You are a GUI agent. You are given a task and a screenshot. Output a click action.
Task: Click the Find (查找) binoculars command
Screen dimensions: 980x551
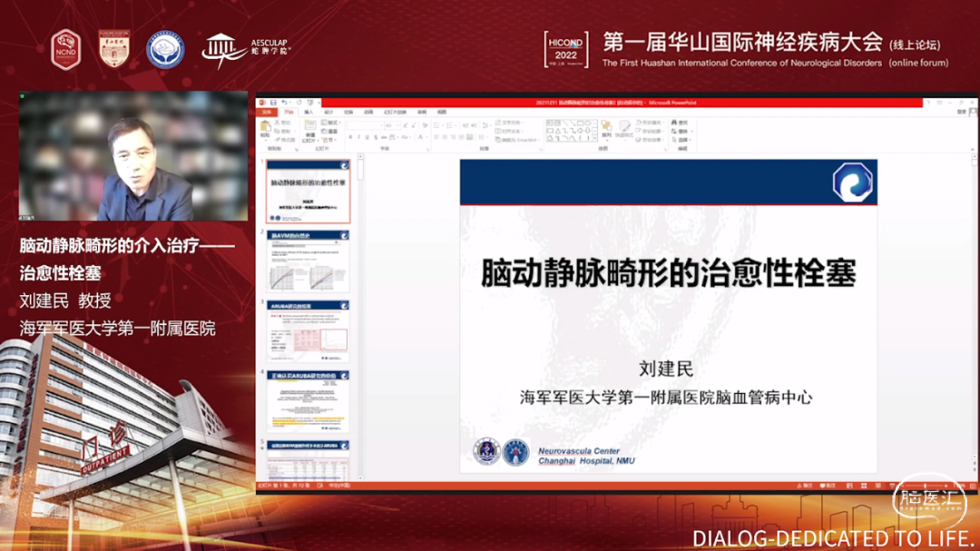point(680,123)
